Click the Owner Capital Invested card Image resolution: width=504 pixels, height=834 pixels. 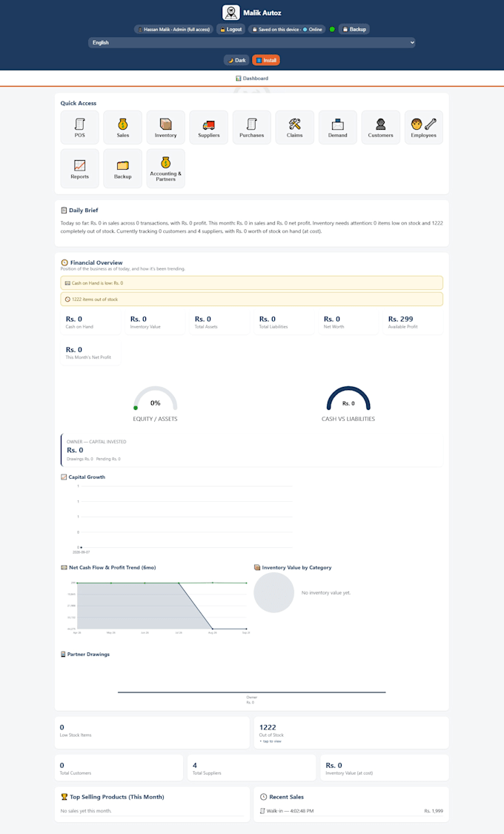[x=251, y=450]
